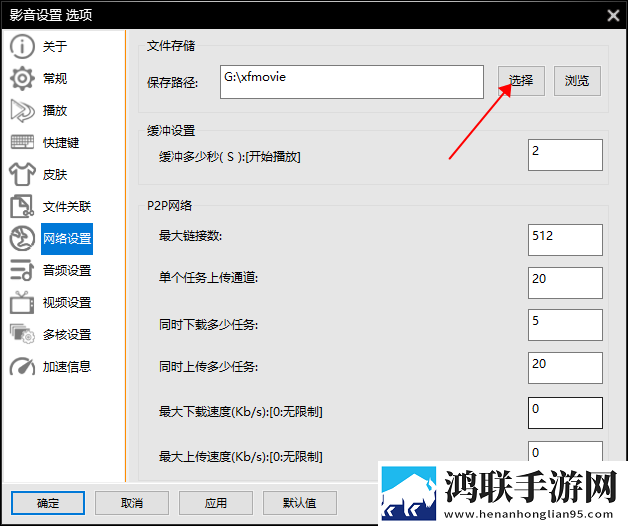Confirm settings with 确定 button
This screenshot has width=628, height=526.
pyautogui.click(x=48, y=503)
